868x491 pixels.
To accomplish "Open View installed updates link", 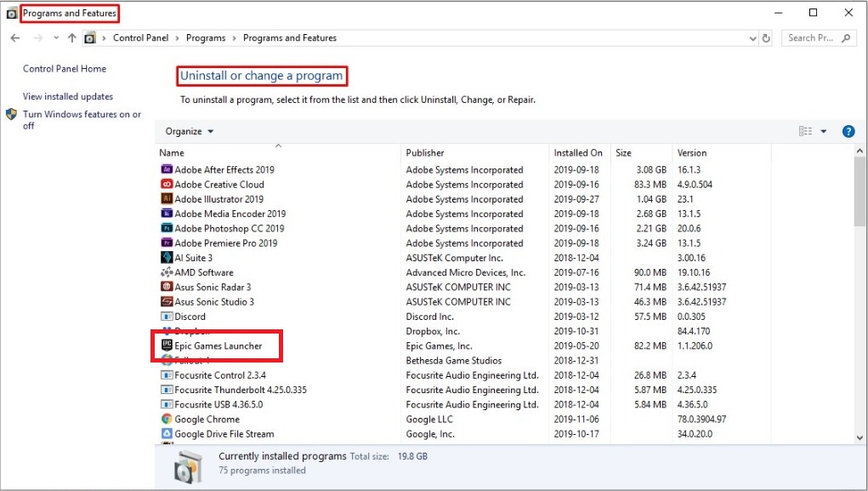I will [68, 97].
